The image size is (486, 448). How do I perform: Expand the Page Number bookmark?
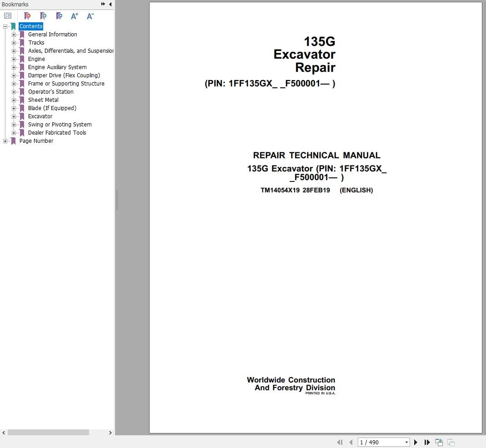(x=5, y=141)
